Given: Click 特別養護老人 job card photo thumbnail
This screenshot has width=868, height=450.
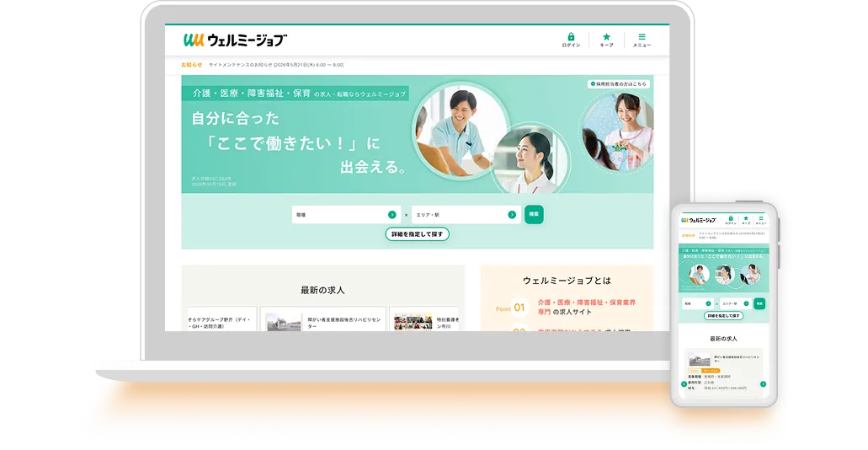Looking at the screenshot, I should pos(413,321).
